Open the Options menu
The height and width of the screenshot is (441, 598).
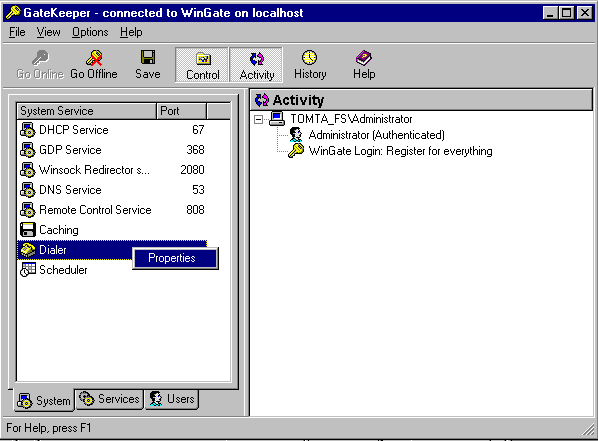click(x=90, y=32)
